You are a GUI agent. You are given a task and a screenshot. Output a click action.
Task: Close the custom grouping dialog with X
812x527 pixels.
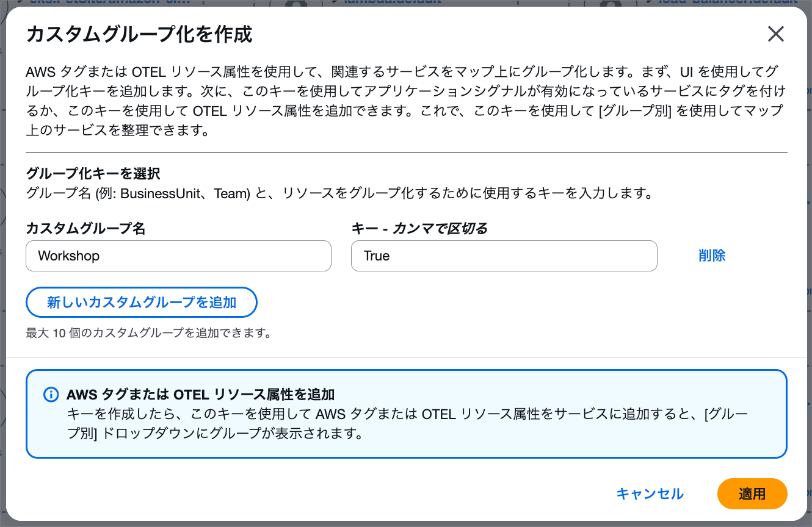[775, 34]
